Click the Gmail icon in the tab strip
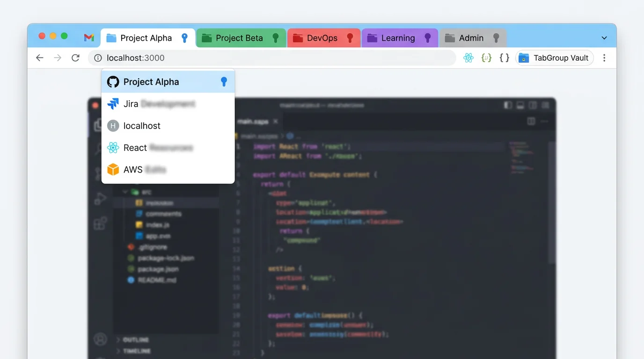The image size is (644, 359). [x=89, y=38]
